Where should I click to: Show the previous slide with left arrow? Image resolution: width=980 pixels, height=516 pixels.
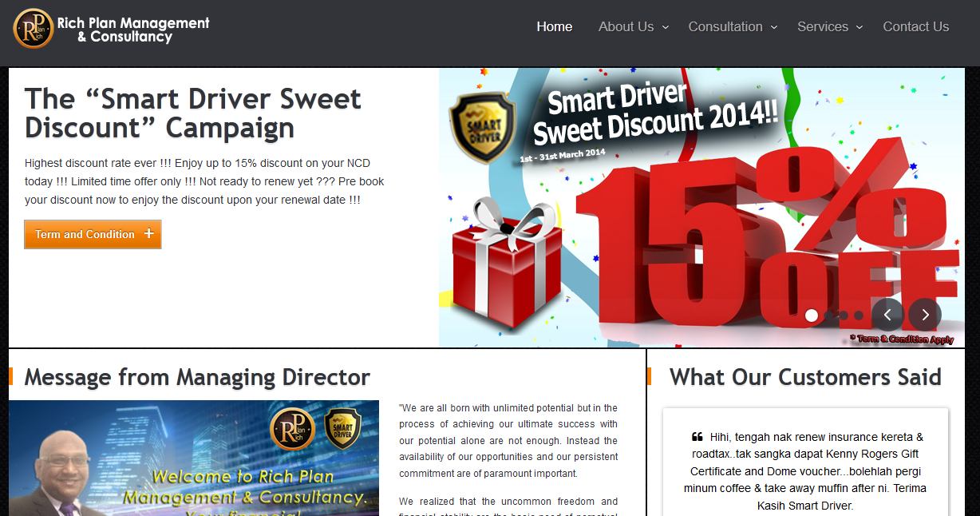(887, 315)
